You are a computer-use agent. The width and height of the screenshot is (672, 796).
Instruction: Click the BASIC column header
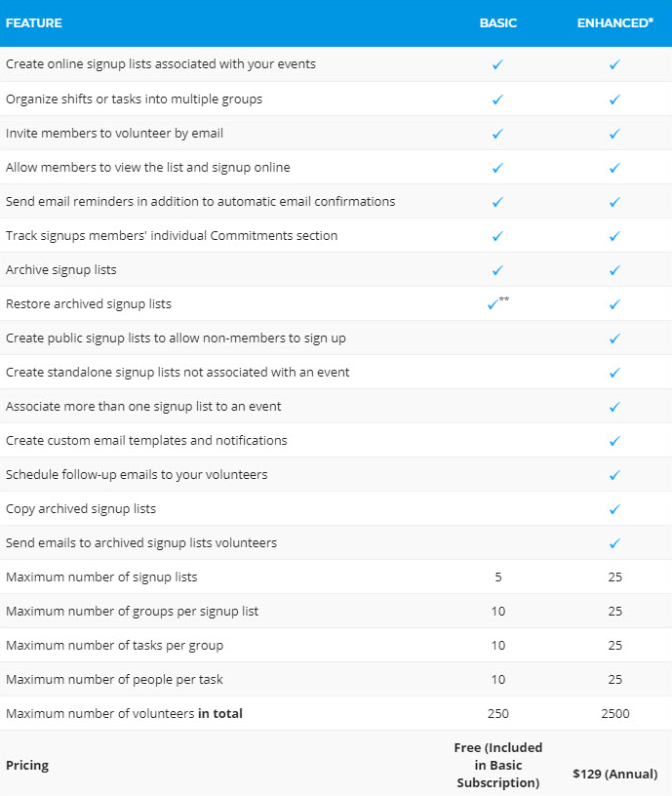coord(498,22)
